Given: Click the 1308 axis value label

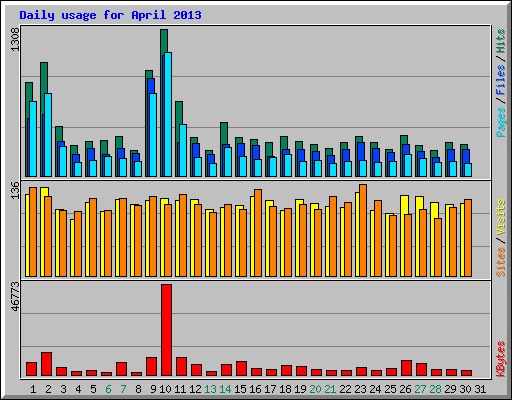Looking at the screenshot, I should pyautogui.click(x=15, y=40).
